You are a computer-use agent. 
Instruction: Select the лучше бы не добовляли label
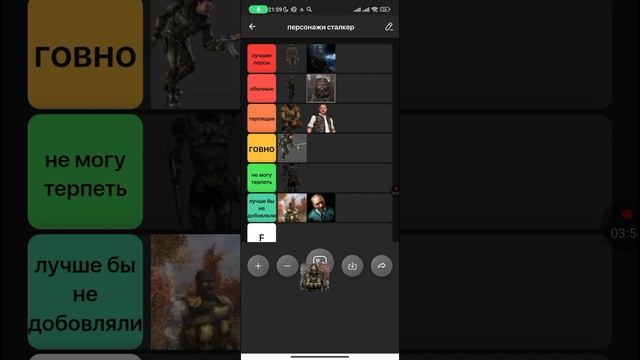coord(262,208)
